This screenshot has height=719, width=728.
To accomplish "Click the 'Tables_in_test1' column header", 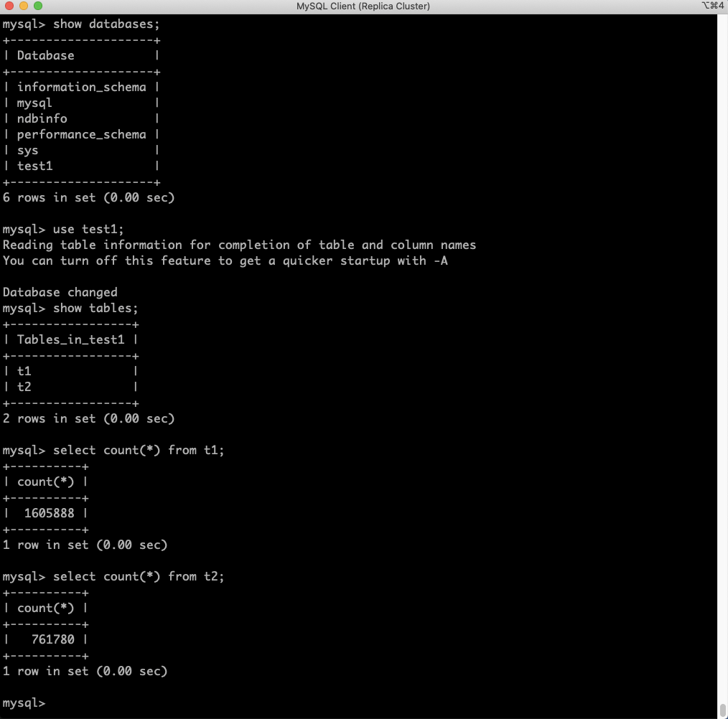I will (x=70, y=340).
